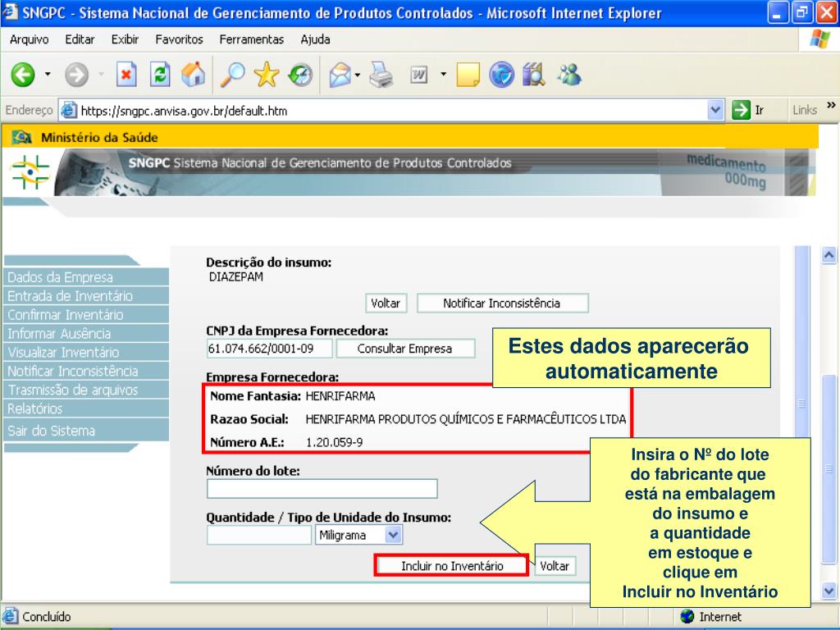Open the History clock icon
The image size is (840, 630).
300,75
